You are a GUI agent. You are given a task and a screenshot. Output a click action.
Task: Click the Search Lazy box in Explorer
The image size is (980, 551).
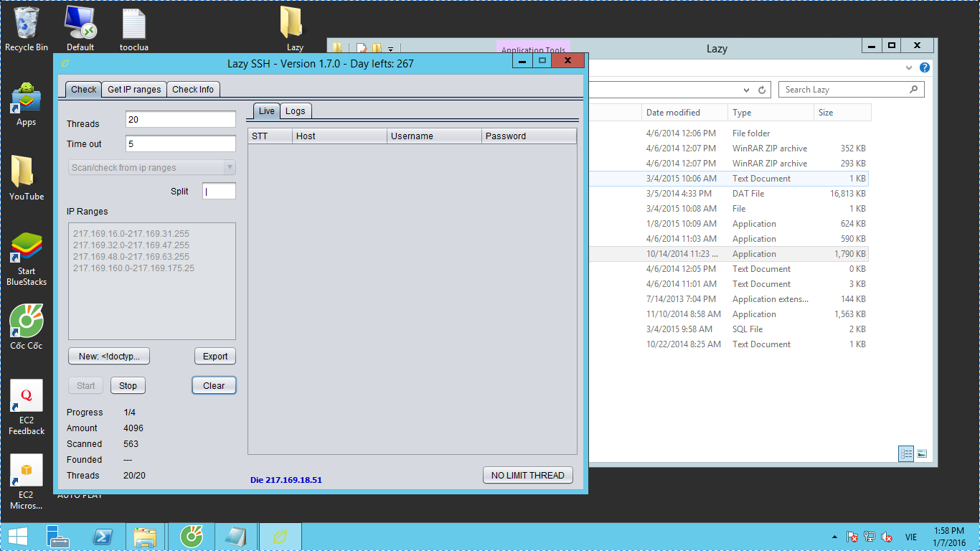click(851, 90)
